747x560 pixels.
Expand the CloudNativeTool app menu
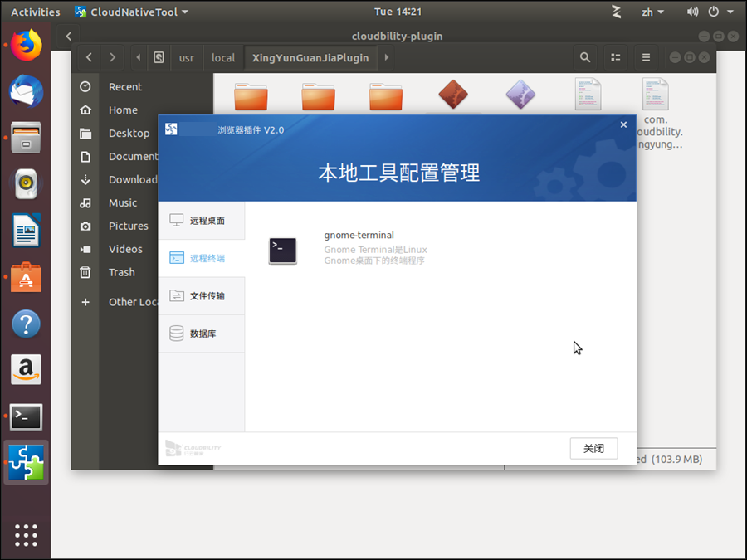pyautogui.click(x=131, y=12)
